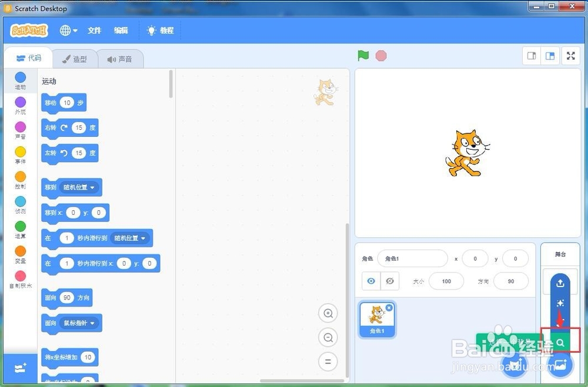Click the sprite name field 角色1

413,258
